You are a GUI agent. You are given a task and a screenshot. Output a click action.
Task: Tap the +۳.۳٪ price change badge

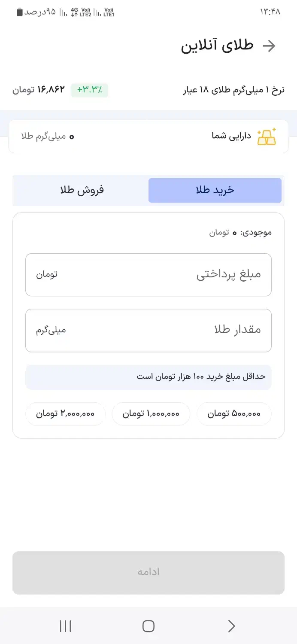point(89,90)
